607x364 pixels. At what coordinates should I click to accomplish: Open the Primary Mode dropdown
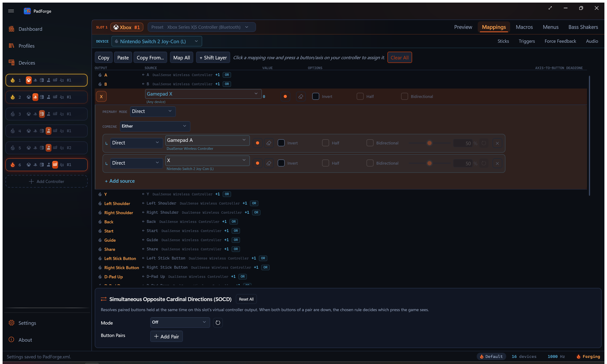click(x=153, y=111)
